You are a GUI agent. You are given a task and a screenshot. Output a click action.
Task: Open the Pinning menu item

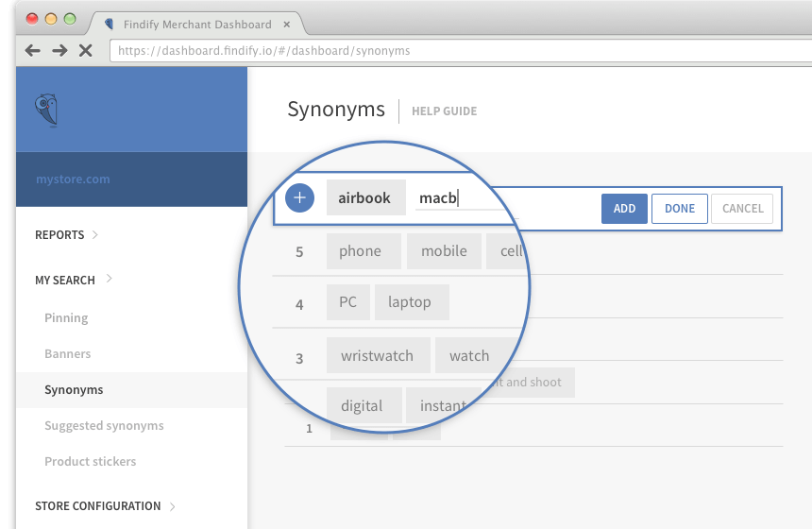point(66,317)
